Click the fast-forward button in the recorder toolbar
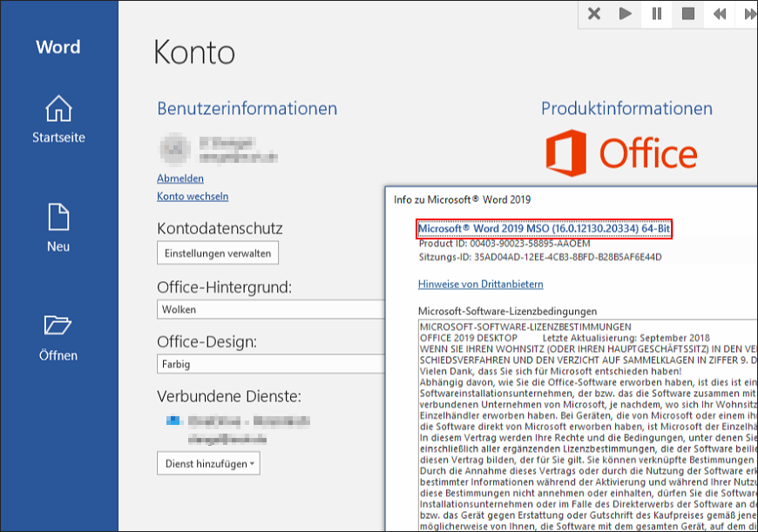 tap(748, 13)
